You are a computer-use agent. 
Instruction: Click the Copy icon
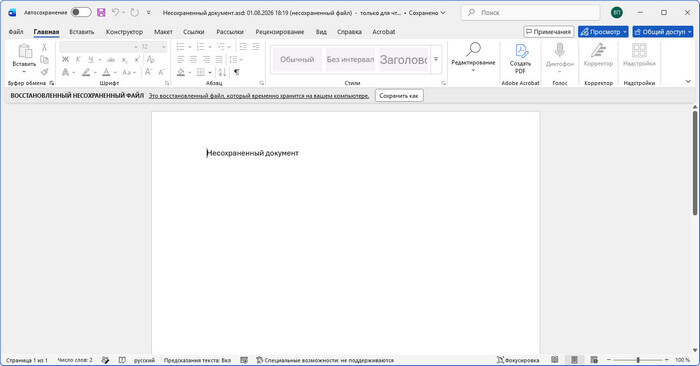[x=44, y=59]
